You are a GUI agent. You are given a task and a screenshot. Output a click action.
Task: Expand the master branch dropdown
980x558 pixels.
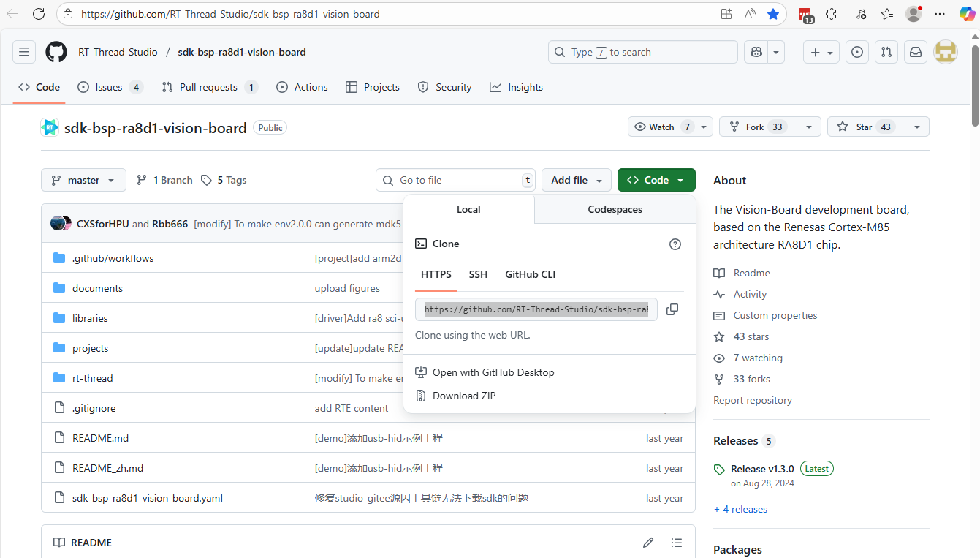click(x=83, y=180)
